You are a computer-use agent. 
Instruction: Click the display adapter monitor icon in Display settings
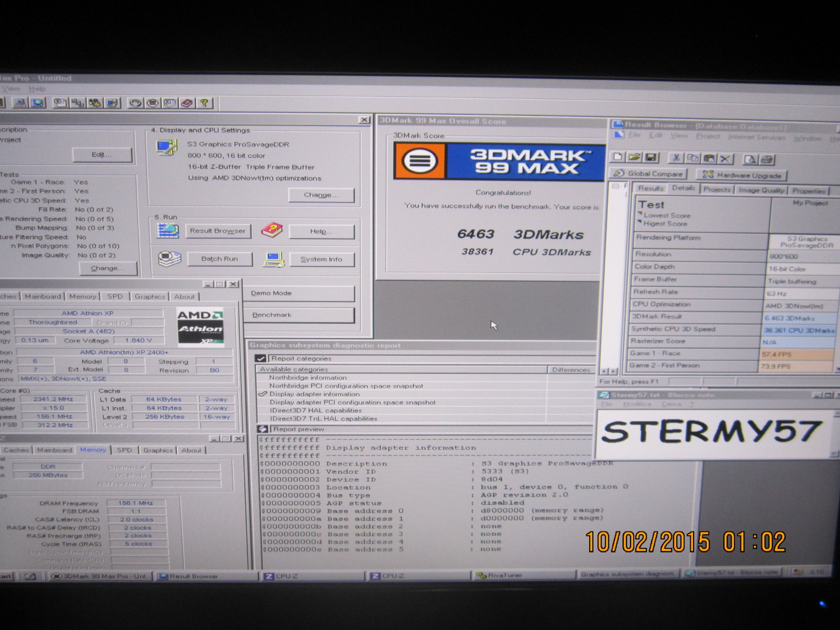pos(167,148)
